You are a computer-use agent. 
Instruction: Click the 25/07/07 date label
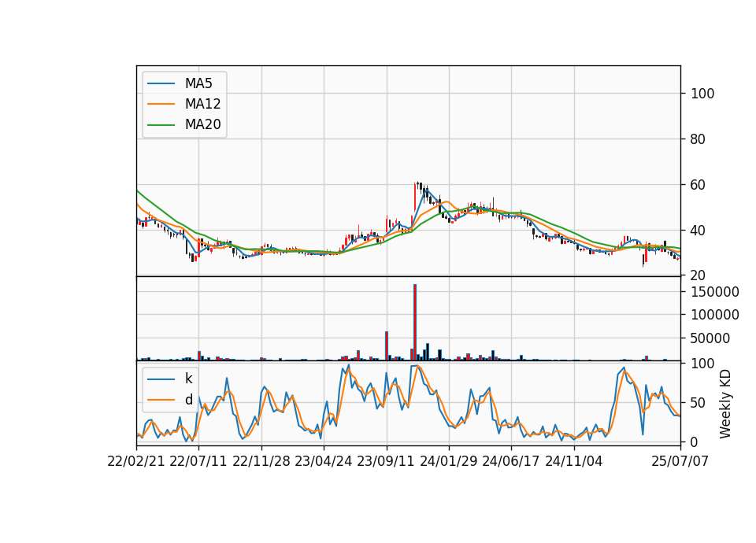(680, 461)
